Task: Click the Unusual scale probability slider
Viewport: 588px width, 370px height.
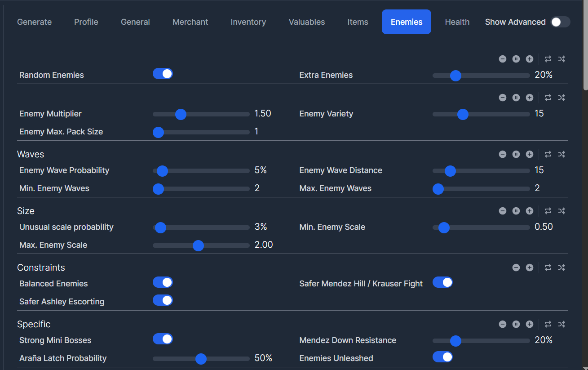Action: (x=201, y=227)
